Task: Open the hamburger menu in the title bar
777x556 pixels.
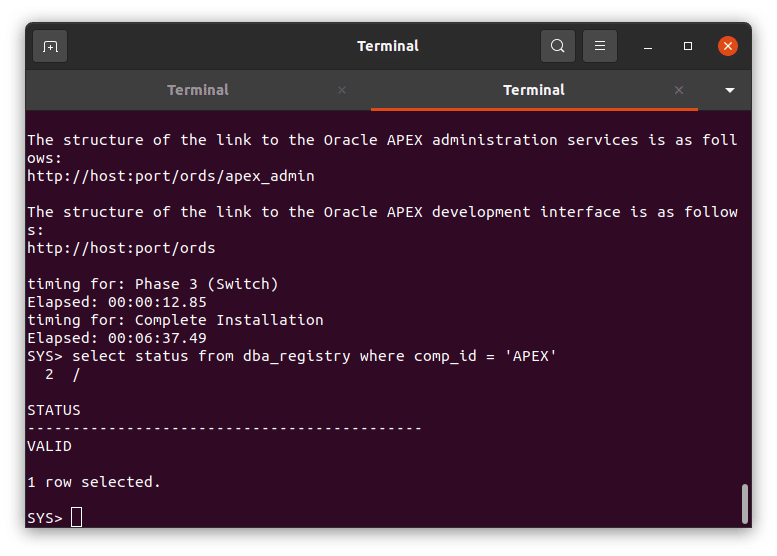Action: coord(600,46)
